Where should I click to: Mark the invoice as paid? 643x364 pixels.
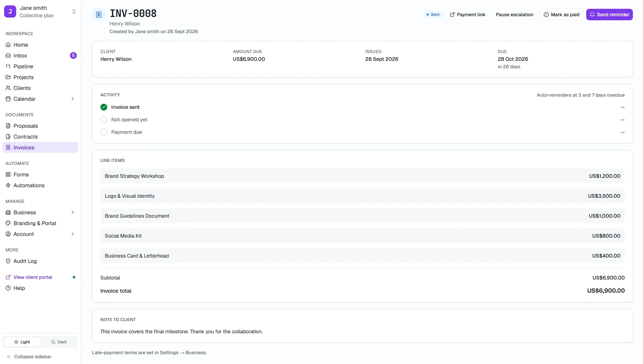[x=561, y=15]
